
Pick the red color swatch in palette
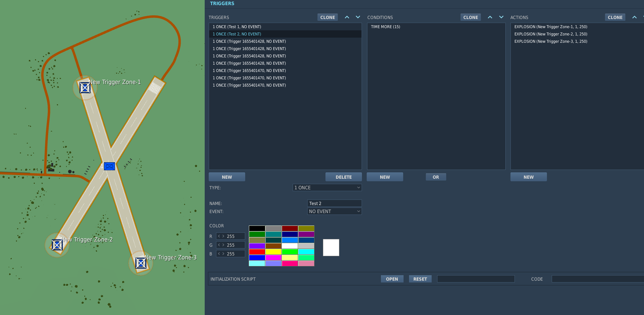(257, 252)
